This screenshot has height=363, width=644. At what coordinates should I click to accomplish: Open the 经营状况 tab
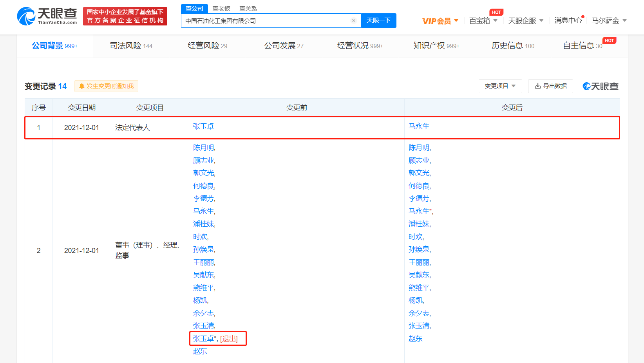point(360,46)
